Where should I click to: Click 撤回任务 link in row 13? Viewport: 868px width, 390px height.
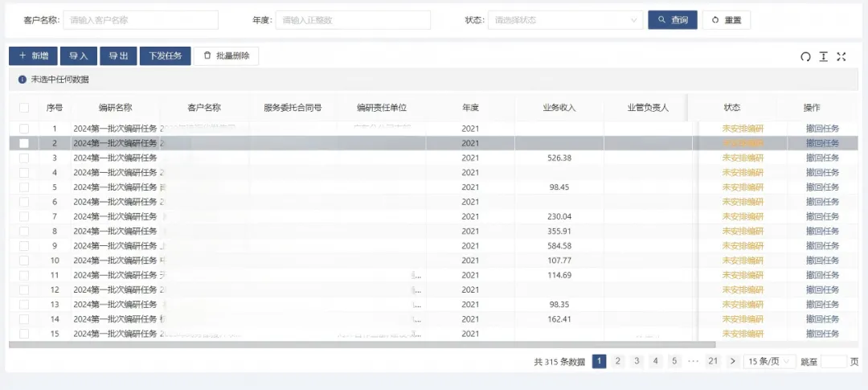823,304
